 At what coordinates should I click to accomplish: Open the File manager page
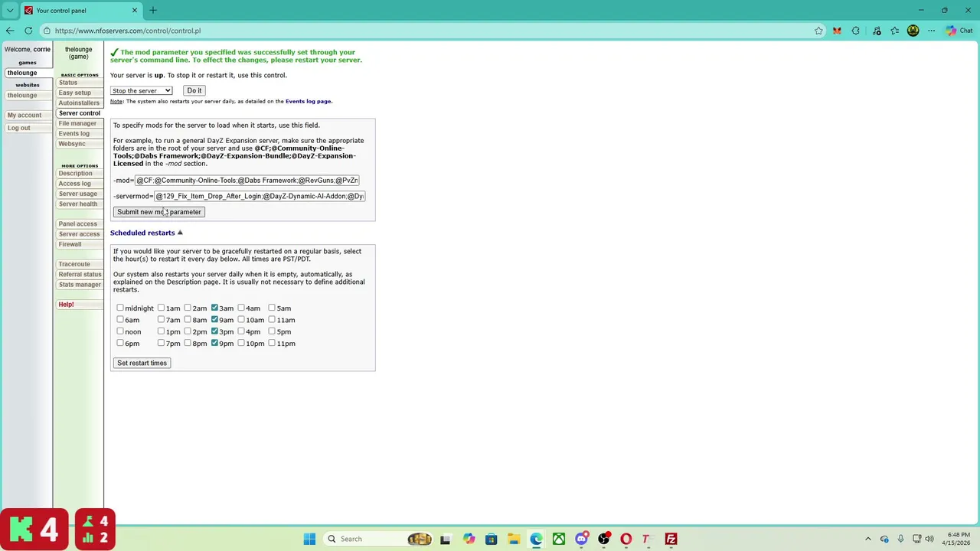[77, 123]
